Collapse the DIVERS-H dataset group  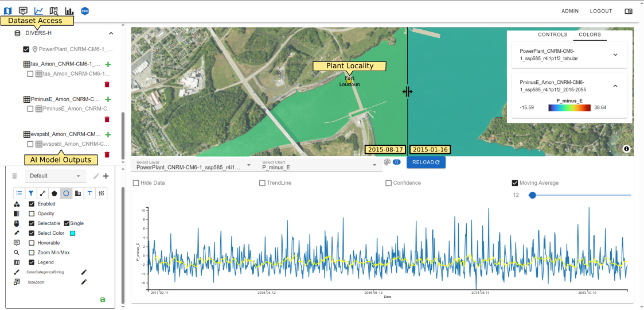tap(111, 33)
